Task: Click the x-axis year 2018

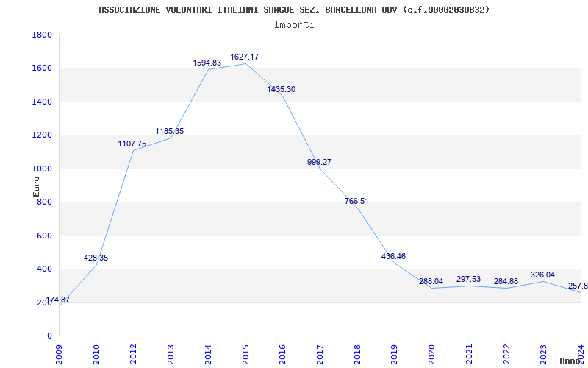Action: [357, 355]
